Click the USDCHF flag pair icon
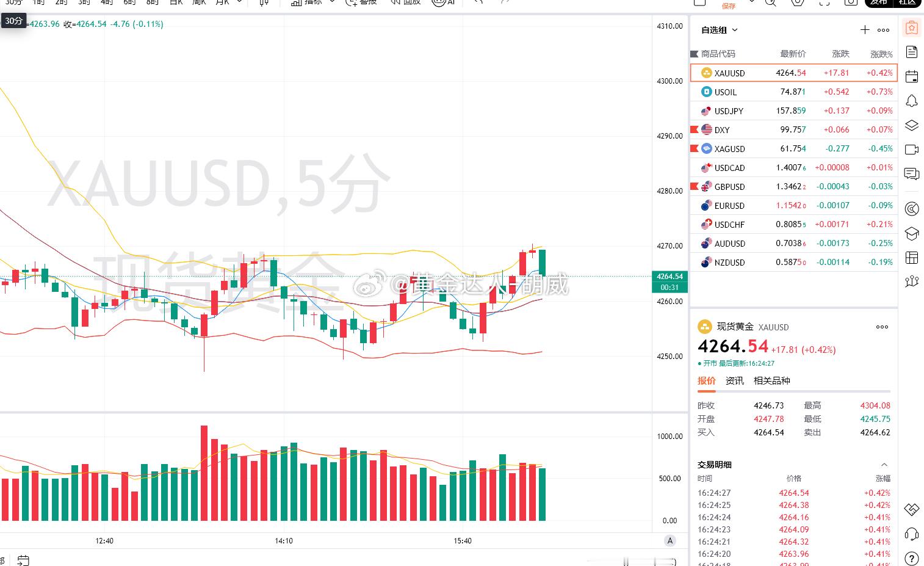Image resolution: width=924 pixels, height=566 pixels. click(x=707, y=224)
